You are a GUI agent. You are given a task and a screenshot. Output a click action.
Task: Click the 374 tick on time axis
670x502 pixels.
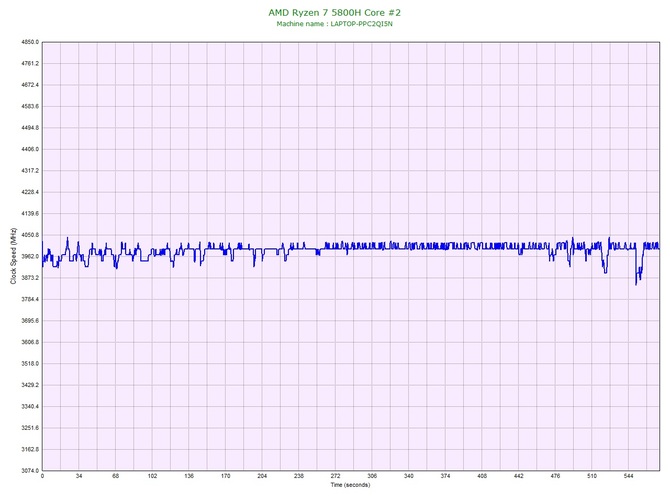coord(445,476)
